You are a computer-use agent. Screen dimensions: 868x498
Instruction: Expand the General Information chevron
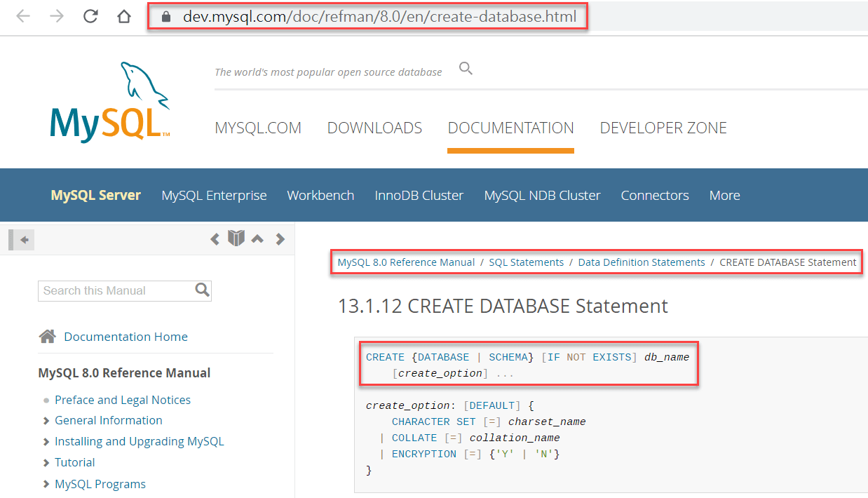coord(46,421)
